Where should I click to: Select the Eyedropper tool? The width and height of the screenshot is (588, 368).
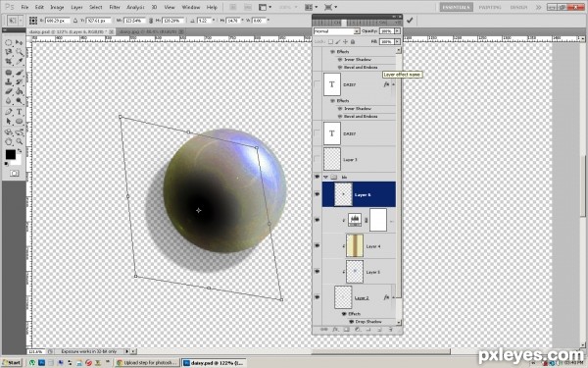[20, 61]
